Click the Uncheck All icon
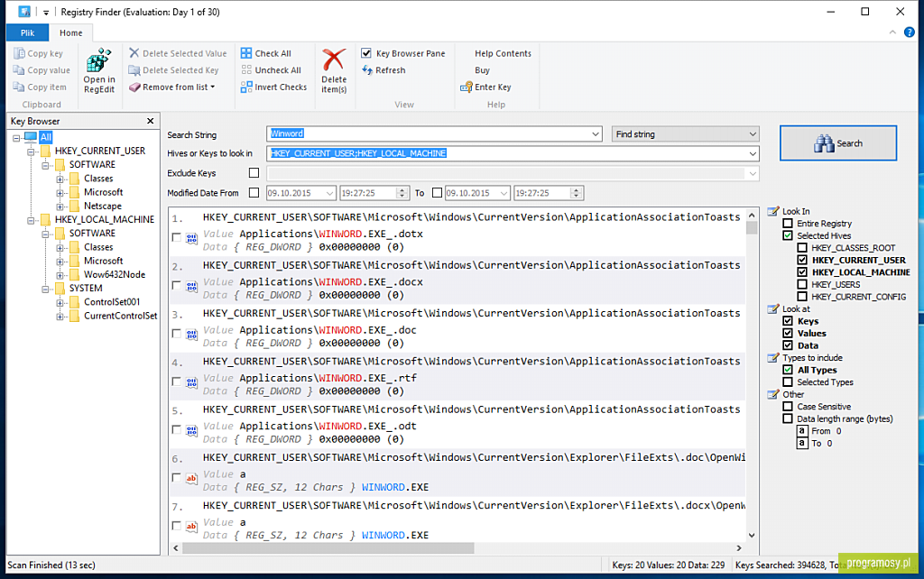Image resolution: width=924 pixels, height=579 pixels. click(x=246, y=70)
